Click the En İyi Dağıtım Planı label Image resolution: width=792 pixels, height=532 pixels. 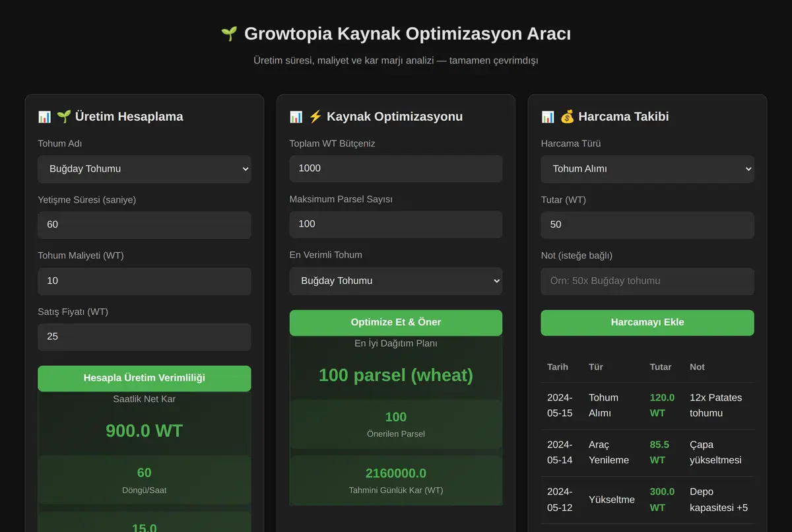[x=396, y=343]
